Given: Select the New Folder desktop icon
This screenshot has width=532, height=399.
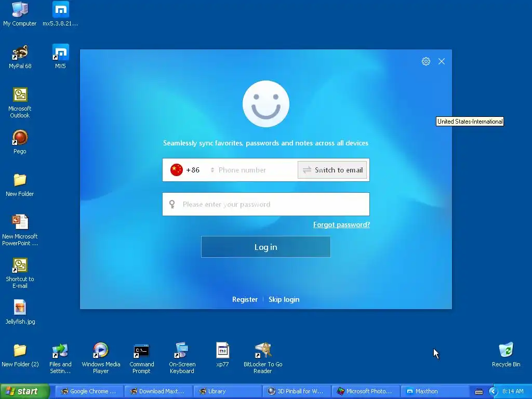Looking at the screenshot, I should [20, 185].
